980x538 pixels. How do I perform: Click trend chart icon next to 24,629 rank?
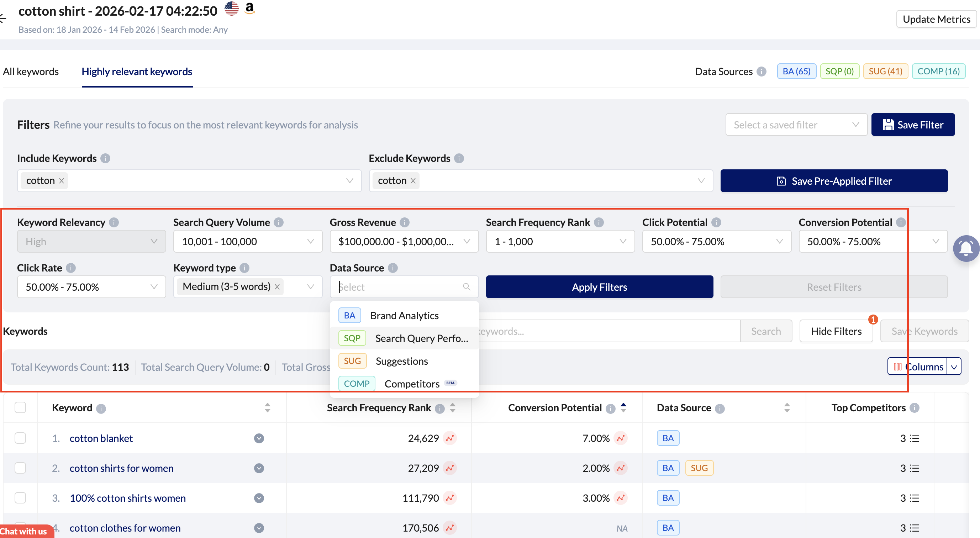point(450,438)
